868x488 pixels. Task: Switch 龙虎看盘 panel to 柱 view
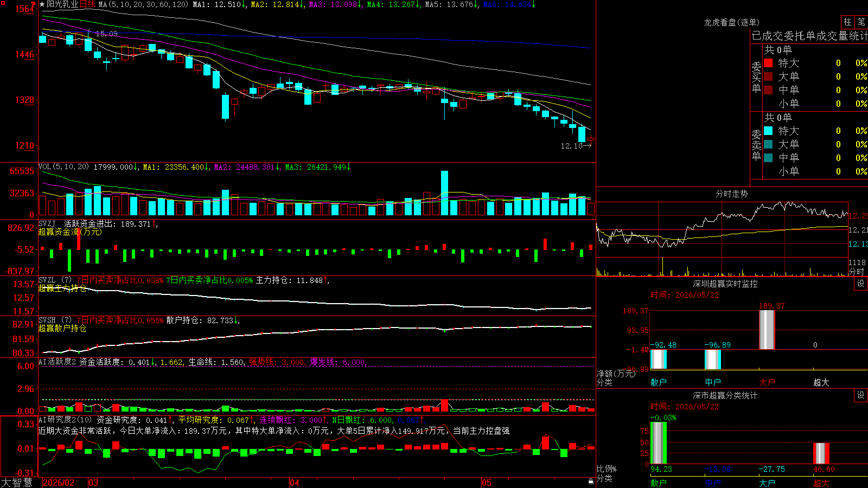click(x=847, y=22)
